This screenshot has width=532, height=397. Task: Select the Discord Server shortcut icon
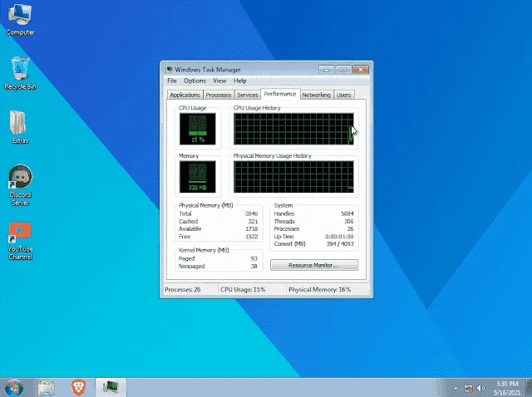click(x=20, y=185)
